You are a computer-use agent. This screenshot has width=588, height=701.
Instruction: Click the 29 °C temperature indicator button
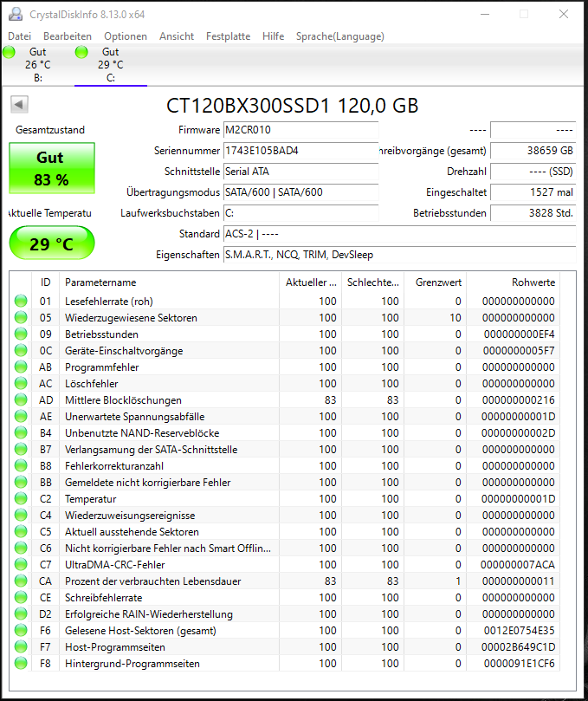click(52, 243)
